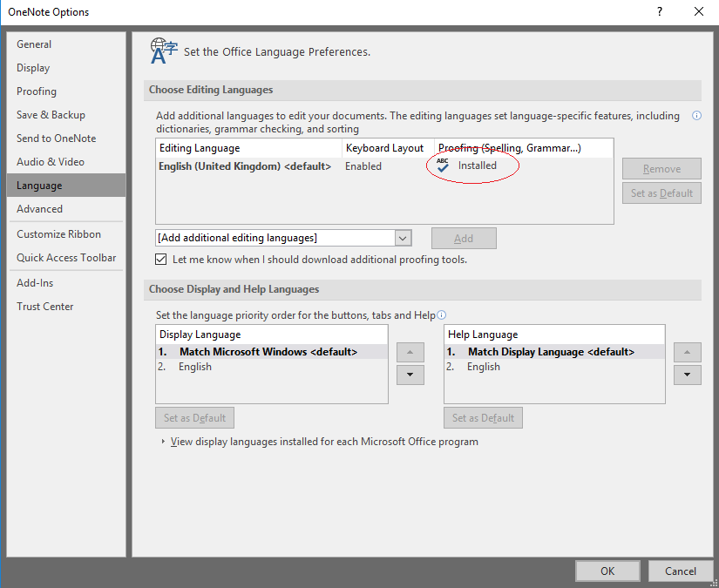This screenshot has width=719, height=588.
Task: Close the OneNote Options dialog
Action: pyautogui.click(x=699, y=11)
